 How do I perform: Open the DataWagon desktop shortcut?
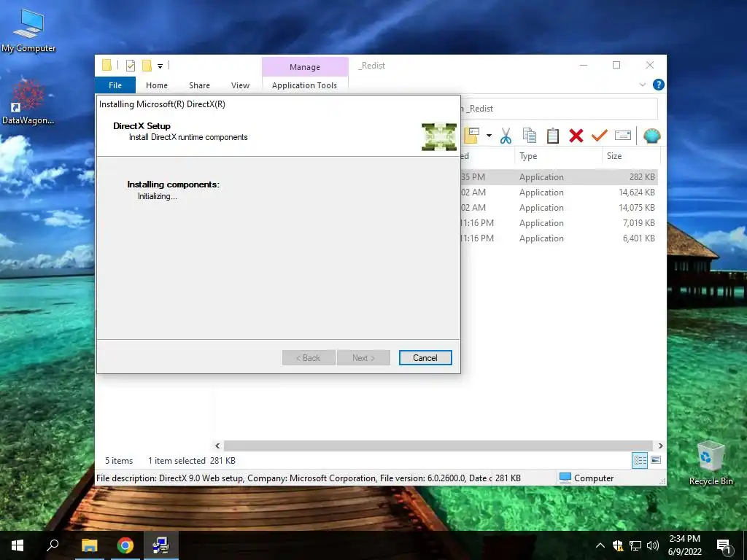pyautogui.click(x=28, y=102)
